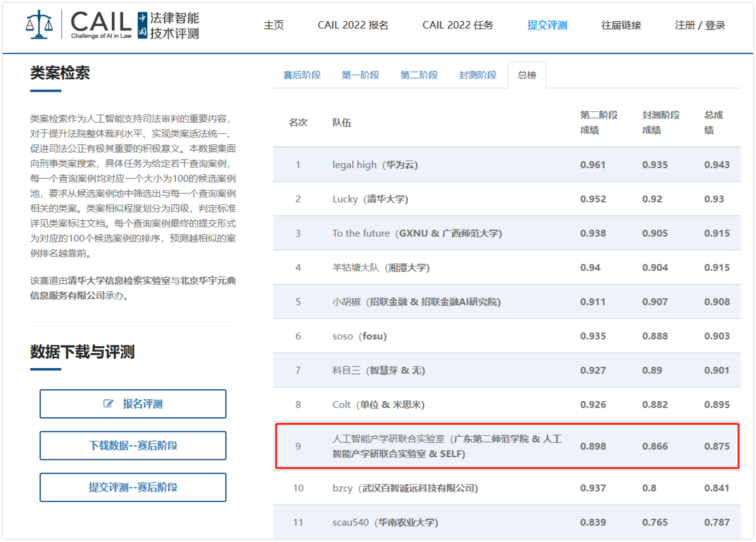
Task: Click sealed-test score 0.888 of soso
Action: 655,336
